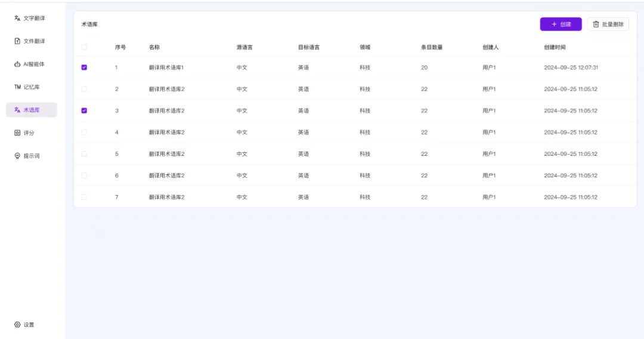Open the 术语库 menu item
This screenshot has height=339, width=644.
tap(32, 110)
